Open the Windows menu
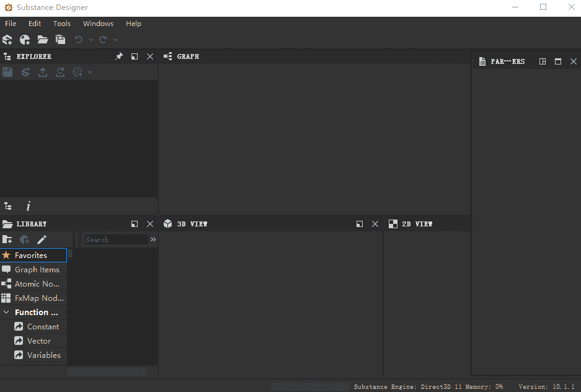The image size is (581, 392). coord(98,24)
